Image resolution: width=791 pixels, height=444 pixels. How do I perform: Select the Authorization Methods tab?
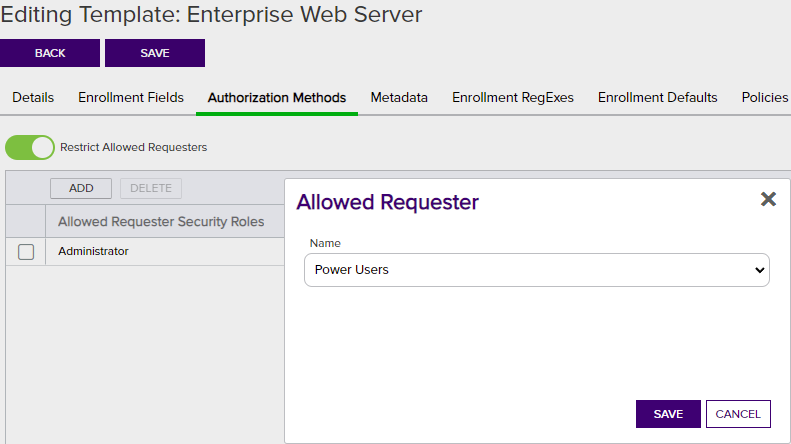277,97
